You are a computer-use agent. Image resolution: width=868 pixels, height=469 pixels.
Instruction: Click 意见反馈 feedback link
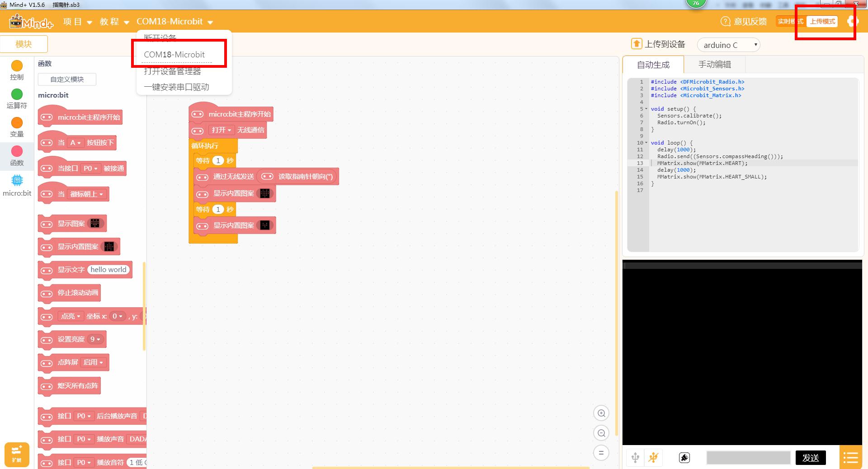pyautogui.click(x=750, y=21)
